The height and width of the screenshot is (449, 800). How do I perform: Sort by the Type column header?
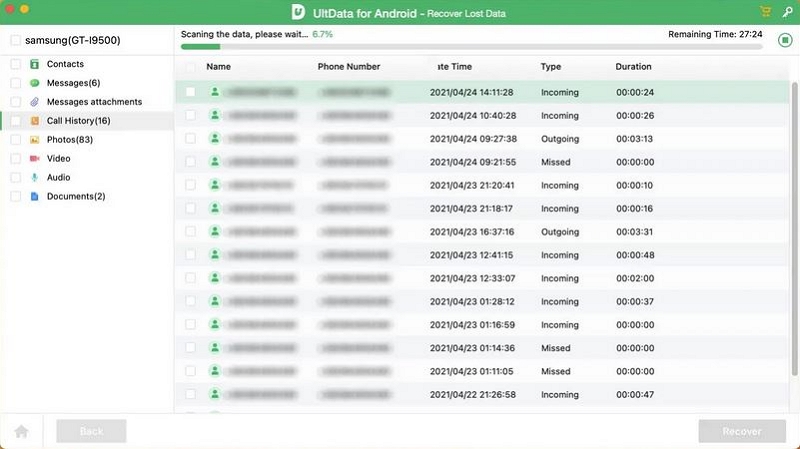tap(551, 67)
